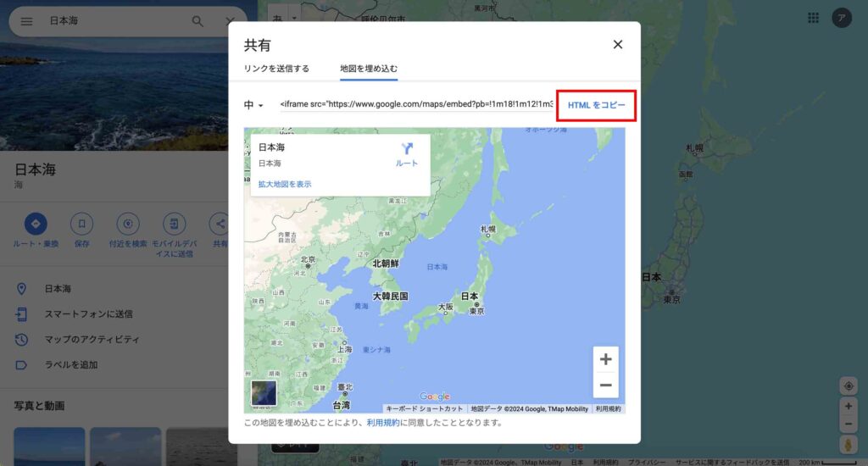The image size is (868, 466).
Task: Click the search magnifier icon
Action: (x=198, y=21)
